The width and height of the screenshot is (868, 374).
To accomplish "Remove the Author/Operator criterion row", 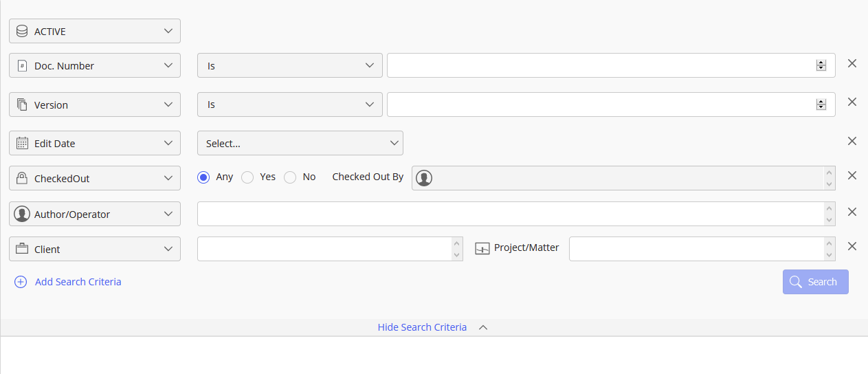I will (x=852, y=212).
